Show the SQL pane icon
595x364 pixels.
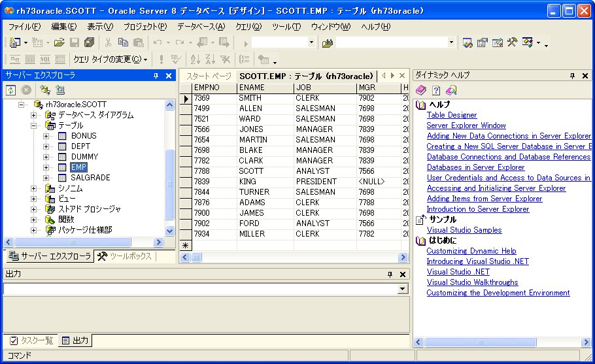coord(44,59)
